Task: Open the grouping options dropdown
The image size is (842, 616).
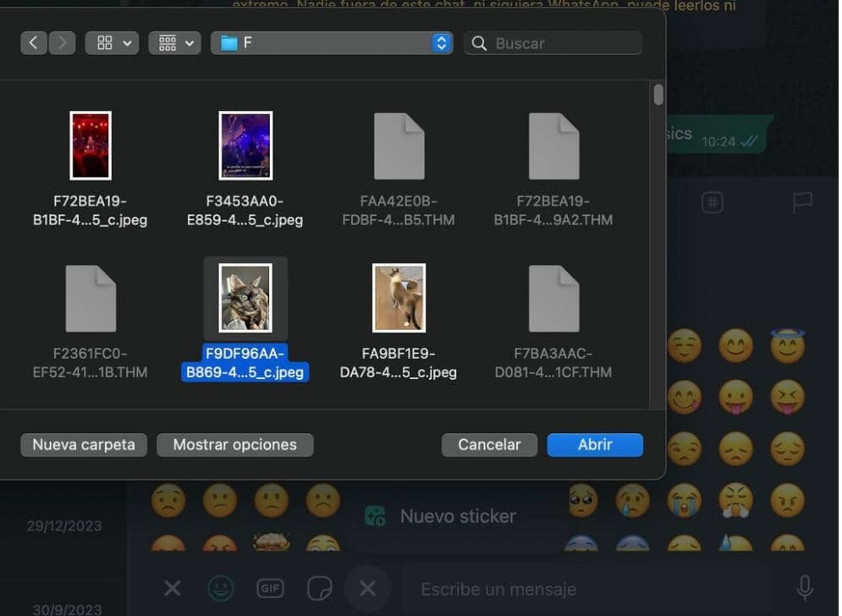Action: click(174, 43)
